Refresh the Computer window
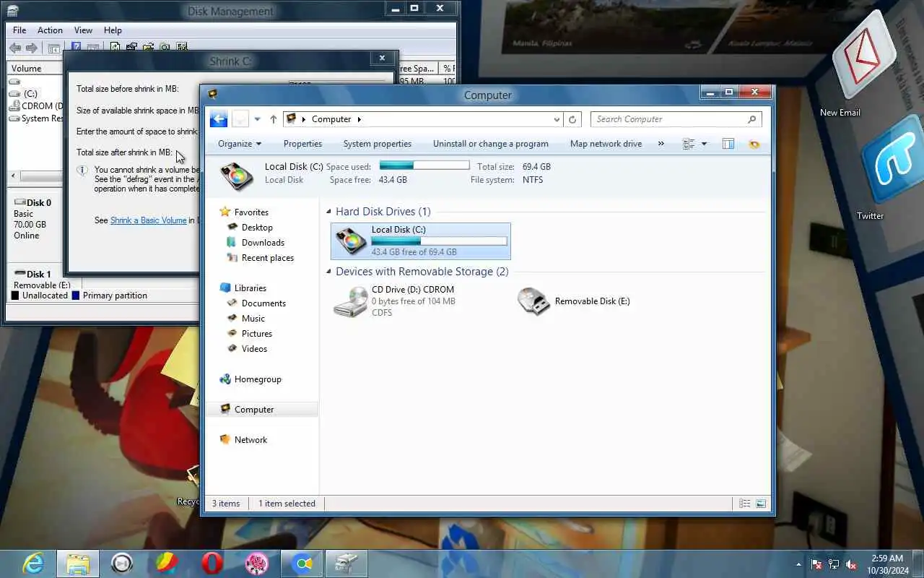This screenshot has height=578, width=924. pyautogui.click(x=572, y=119)
